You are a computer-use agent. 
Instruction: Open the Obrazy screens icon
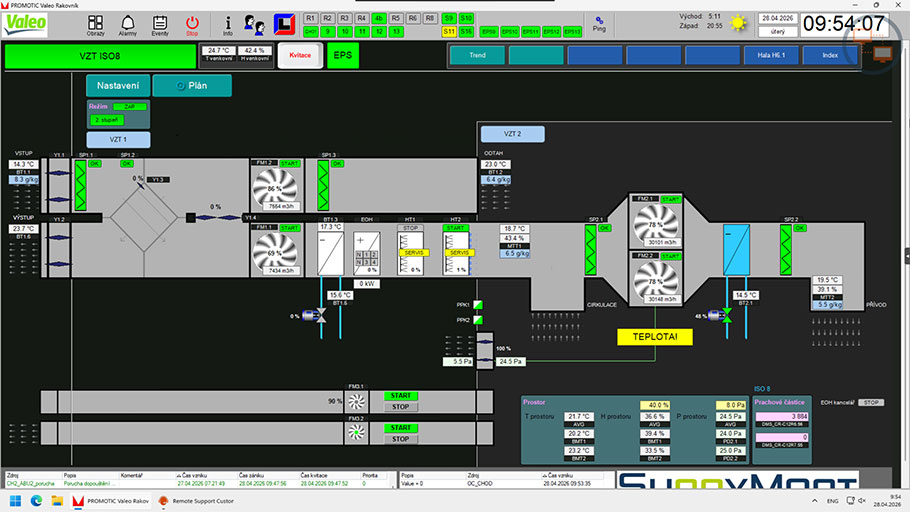click(x=95, y=24)
